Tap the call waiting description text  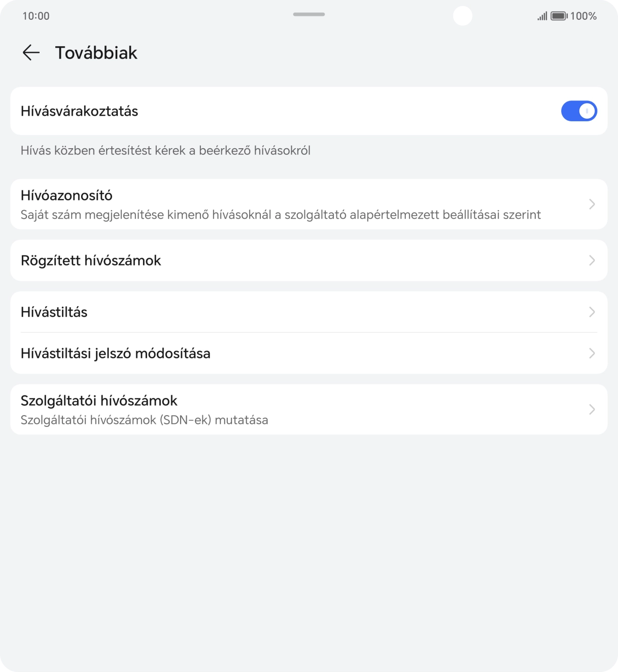165,150
